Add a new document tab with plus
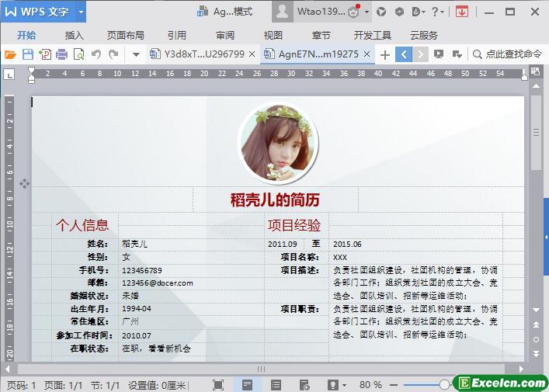This screenshot has height=392, width=549. 384,54
